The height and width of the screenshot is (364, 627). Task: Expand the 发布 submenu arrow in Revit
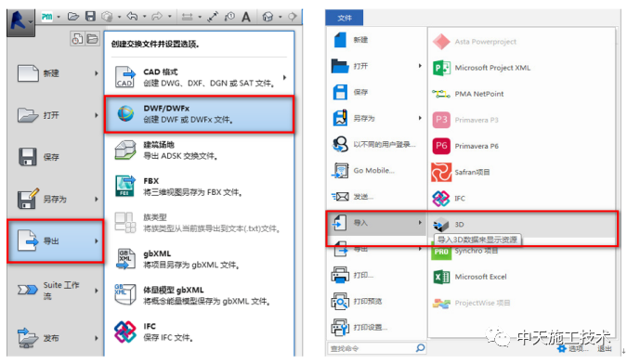97,338
